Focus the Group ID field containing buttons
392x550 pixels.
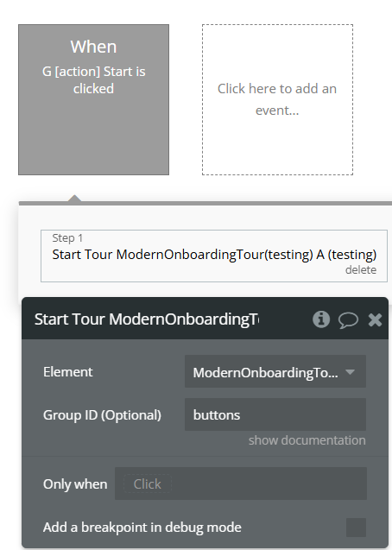(x=275, y=414)
